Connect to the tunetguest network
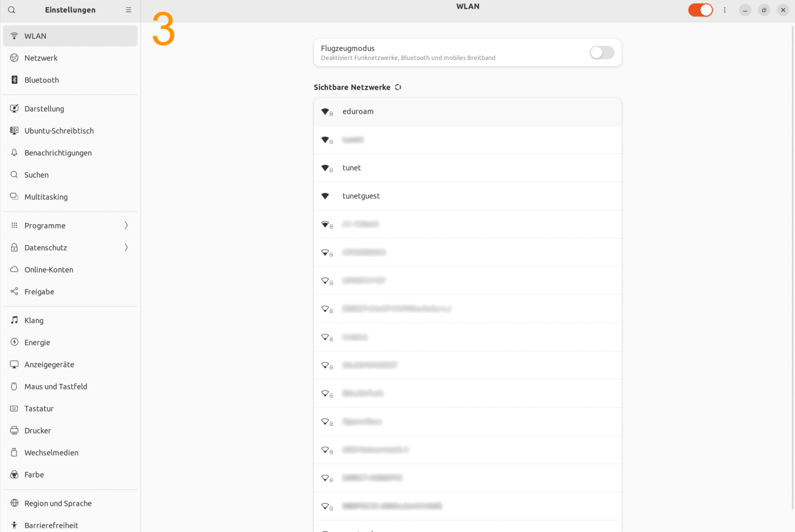The height and width of the screenshot is (532, 795). (x=467, y=196)
